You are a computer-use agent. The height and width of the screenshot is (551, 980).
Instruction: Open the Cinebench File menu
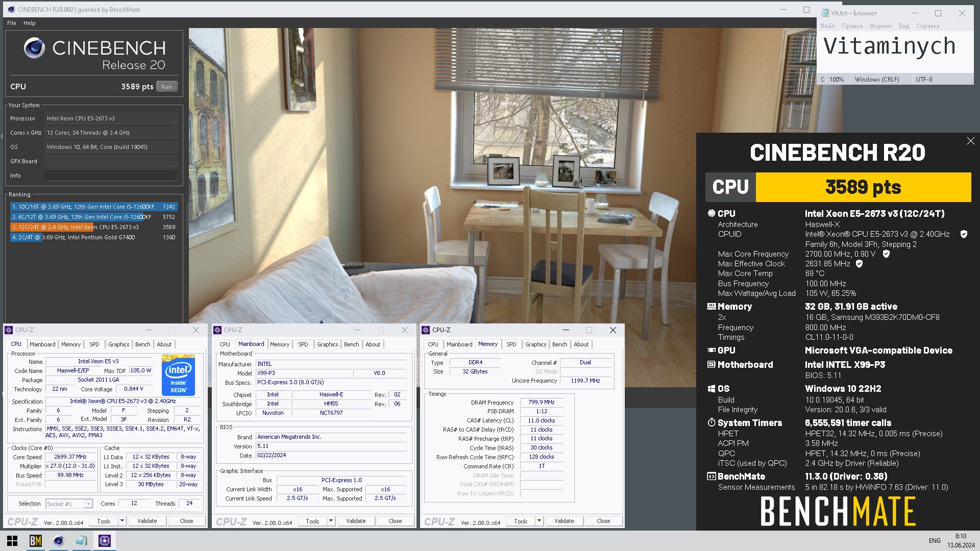12,23
